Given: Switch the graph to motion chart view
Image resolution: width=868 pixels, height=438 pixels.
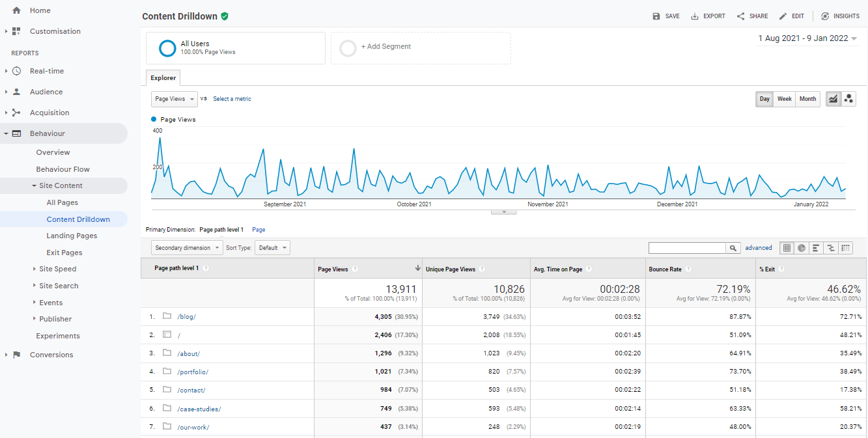Looking at the screenshot, I should [x=848, y=98].
